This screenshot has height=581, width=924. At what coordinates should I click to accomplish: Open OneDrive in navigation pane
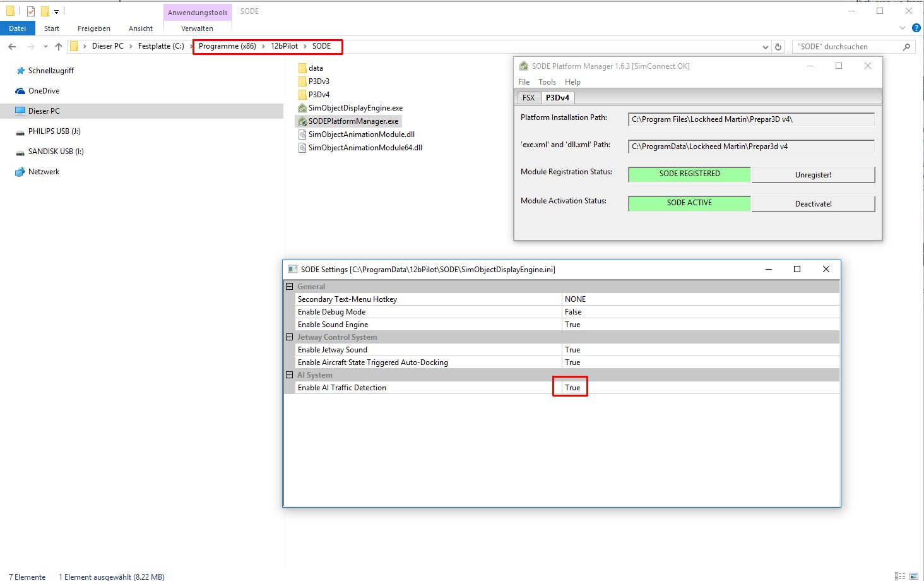37,91
